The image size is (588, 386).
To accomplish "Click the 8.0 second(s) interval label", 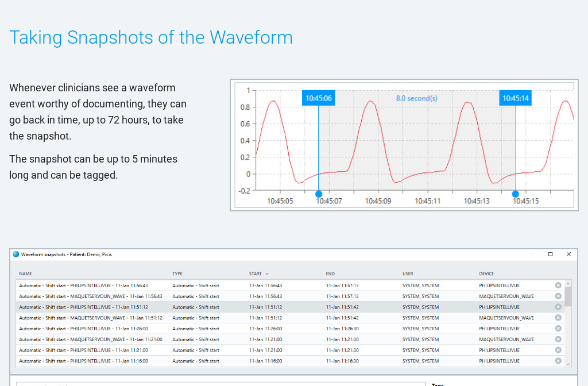I will click(x=416, y=98).
